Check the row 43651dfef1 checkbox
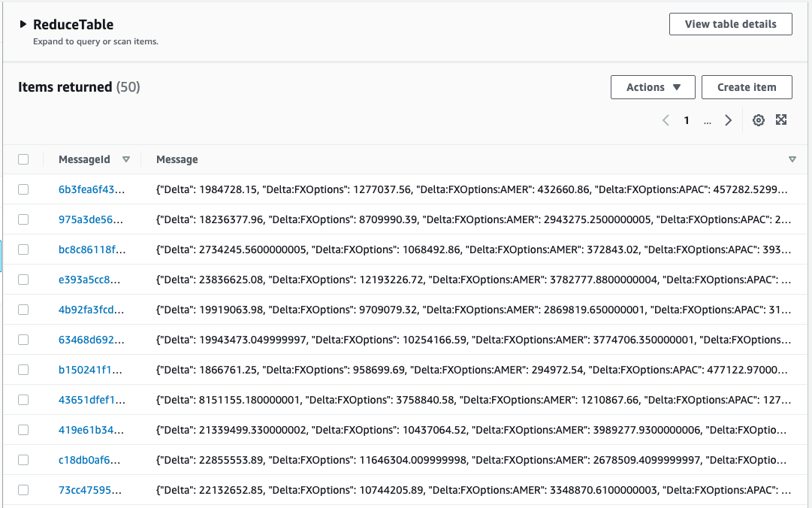 (23, 400)
